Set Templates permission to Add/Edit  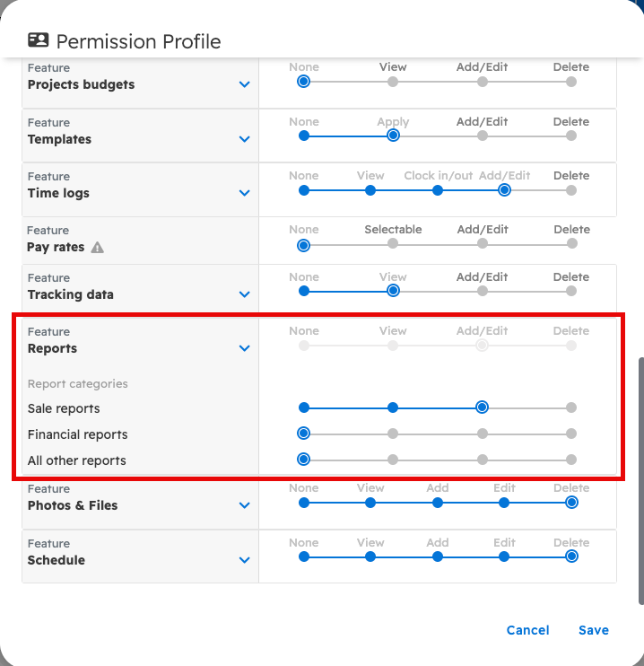[x=483, y=136]
